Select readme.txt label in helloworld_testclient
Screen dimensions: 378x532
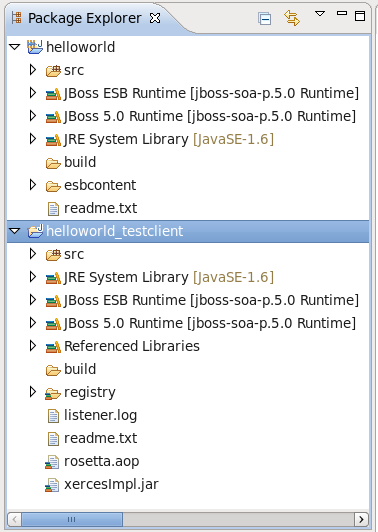[100, 438]
